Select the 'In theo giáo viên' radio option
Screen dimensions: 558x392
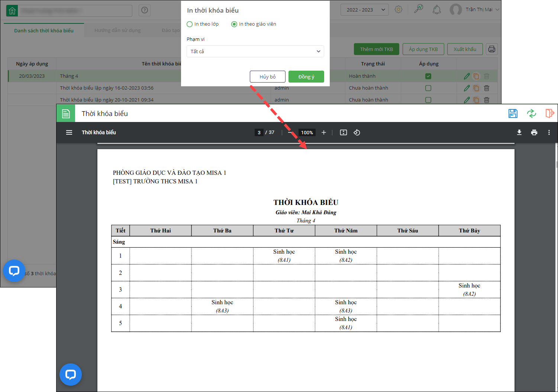234,24
